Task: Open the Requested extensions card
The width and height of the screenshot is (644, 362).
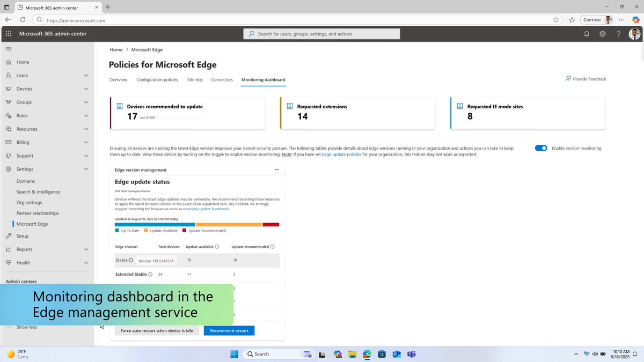Action: coord(357,113)
